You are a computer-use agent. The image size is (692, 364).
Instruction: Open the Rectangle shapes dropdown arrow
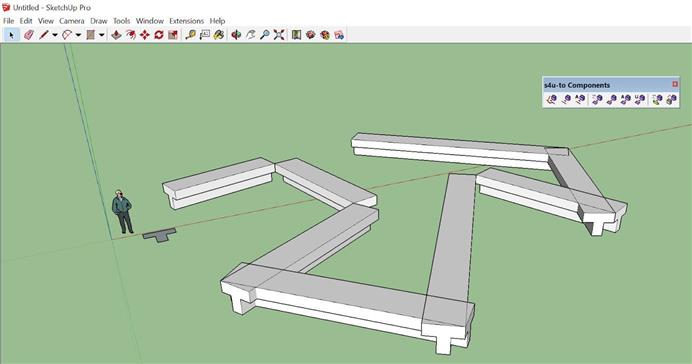click(102, 35)
